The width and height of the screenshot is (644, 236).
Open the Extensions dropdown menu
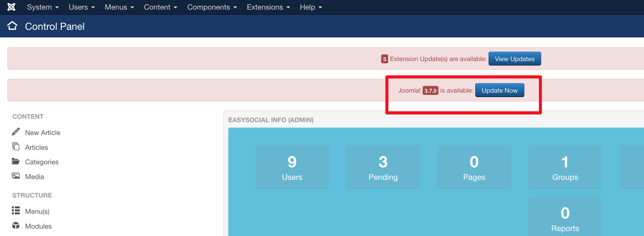(x=268, y=7)
